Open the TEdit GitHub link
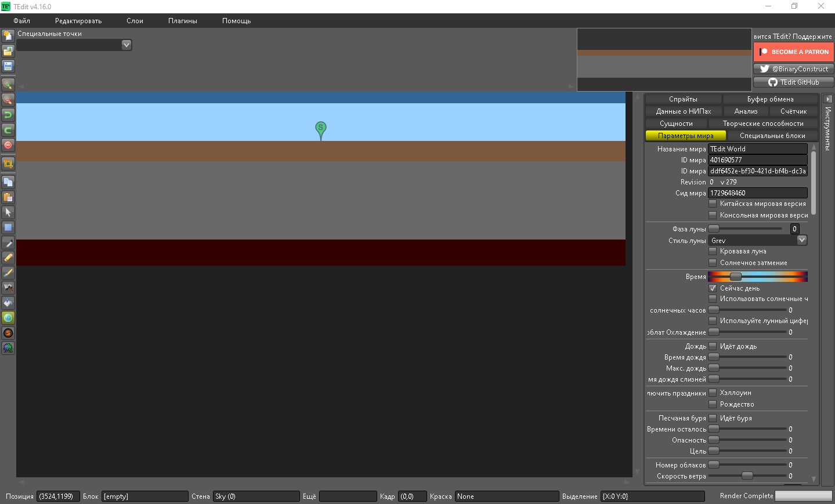Image resolution: width=835 pixels, height=504 pixels. click(x=793, y=82)
